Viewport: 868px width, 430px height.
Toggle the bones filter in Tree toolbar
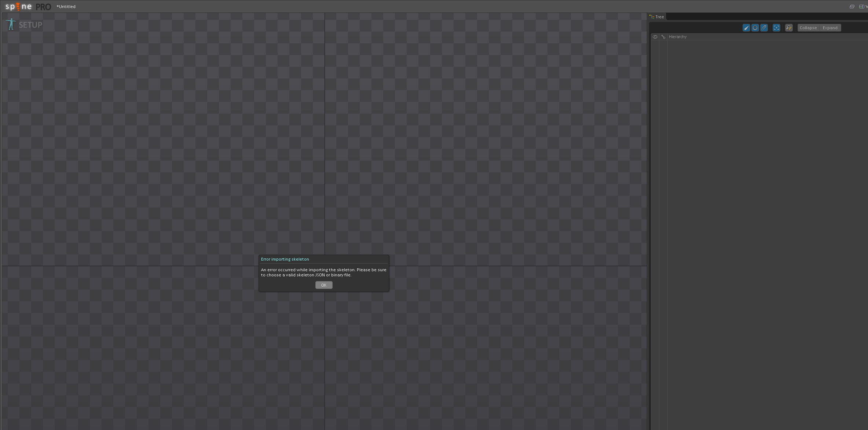746,28
